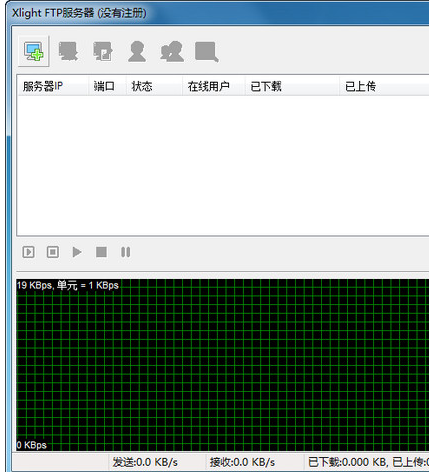The image size is (429, 472).
Task: Sort by the 状态 column header
Action: [x=154, y=86]
